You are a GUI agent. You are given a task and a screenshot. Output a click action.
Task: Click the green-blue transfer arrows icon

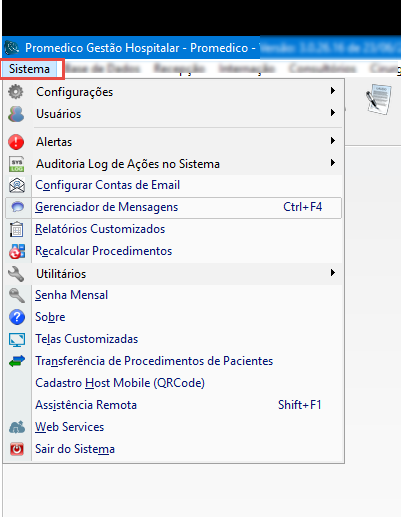(x=17, y=361)
